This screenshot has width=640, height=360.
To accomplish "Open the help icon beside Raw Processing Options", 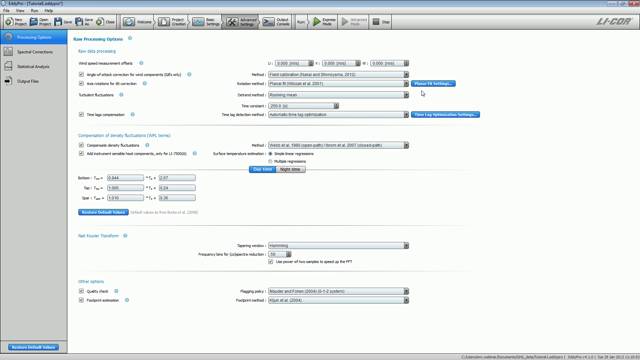I will (x=130, y=38).
